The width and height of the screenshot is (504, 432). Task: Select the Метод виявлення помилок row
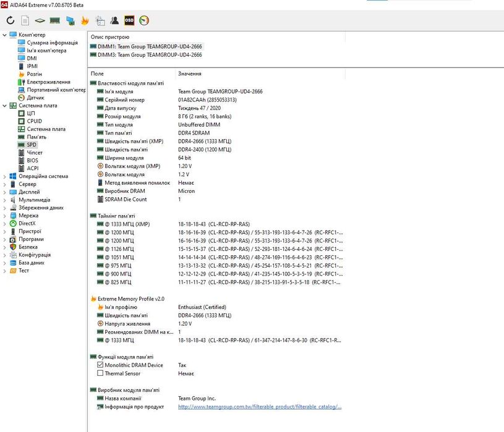(216, 183)
